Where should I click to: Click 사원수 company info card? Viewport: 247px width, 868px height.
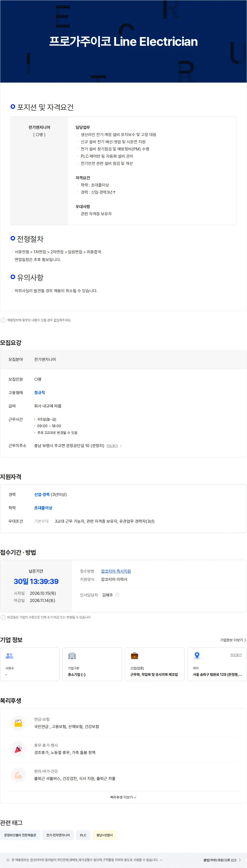(30, 664)
